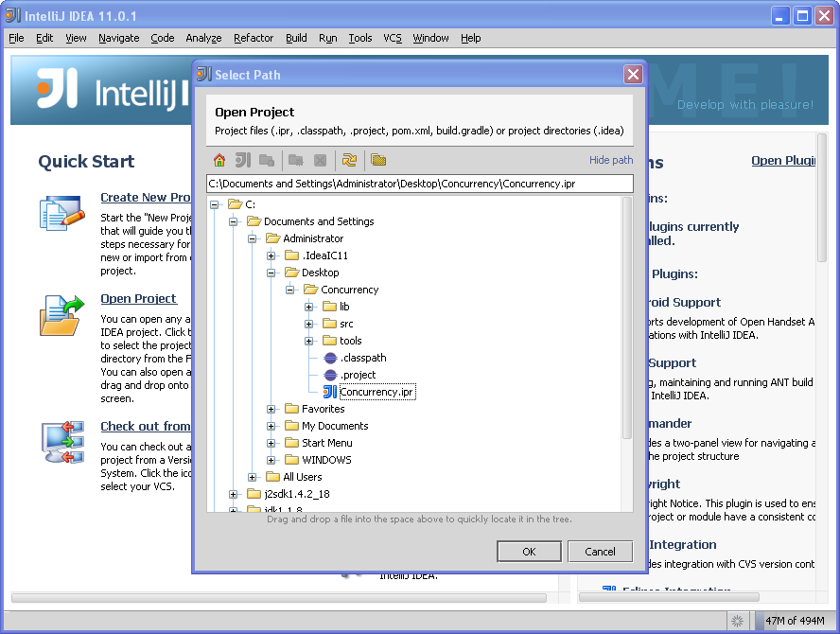The height and width of the screenshot is (634, 840).
Task: Collapse the Administrator folder node
Action: [252, 238]
